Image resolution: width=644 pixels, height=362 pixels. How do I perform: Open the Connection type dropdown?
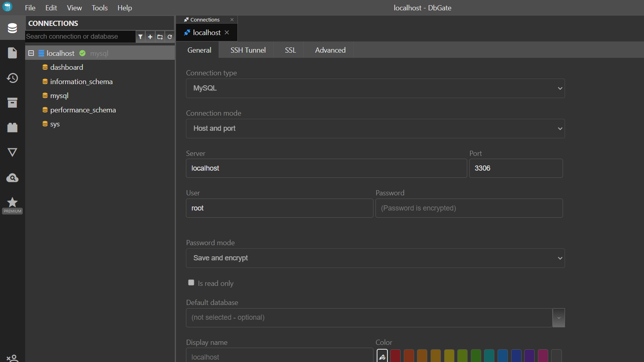coord(375,89)
